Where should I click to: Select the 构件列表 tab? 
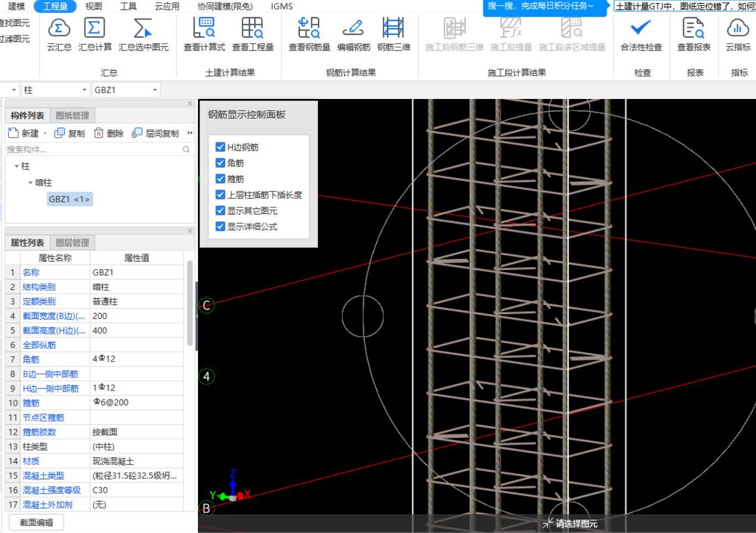click(27, 116)
